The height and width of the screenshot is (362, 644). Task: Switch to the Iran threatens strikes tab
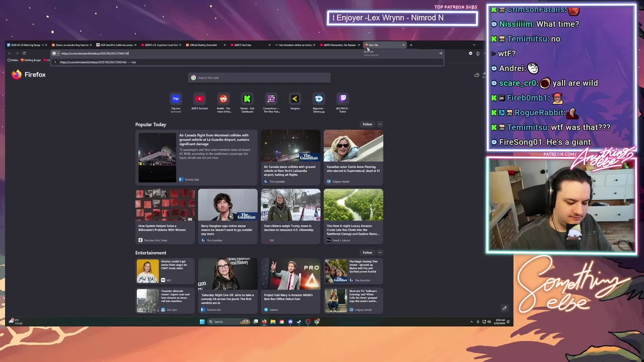tap(294, 45)
